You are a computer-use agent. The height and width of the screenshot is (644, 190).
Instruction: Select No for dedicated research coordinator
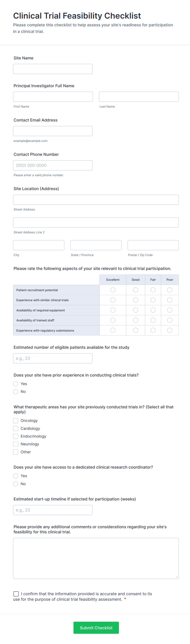[16, 484]
